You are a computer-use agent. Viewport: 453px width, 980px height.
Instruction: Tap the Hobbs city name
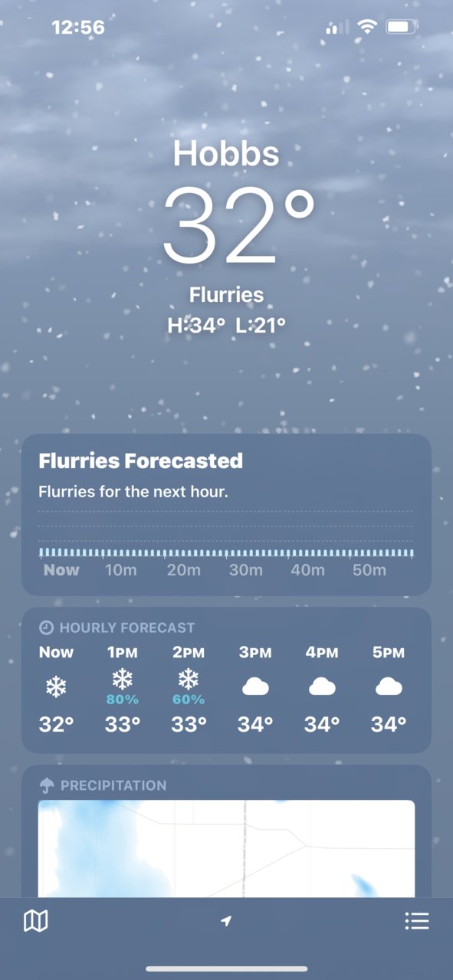click(226, 153)
